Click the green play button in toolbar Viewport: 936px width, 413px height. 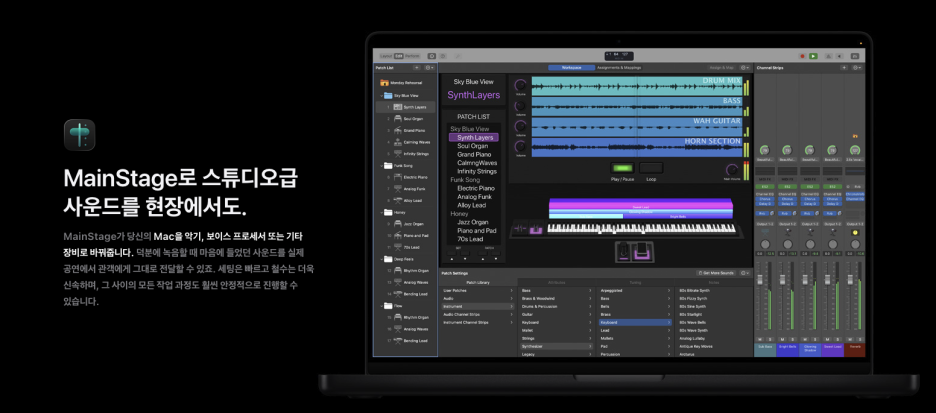[814, 56]
